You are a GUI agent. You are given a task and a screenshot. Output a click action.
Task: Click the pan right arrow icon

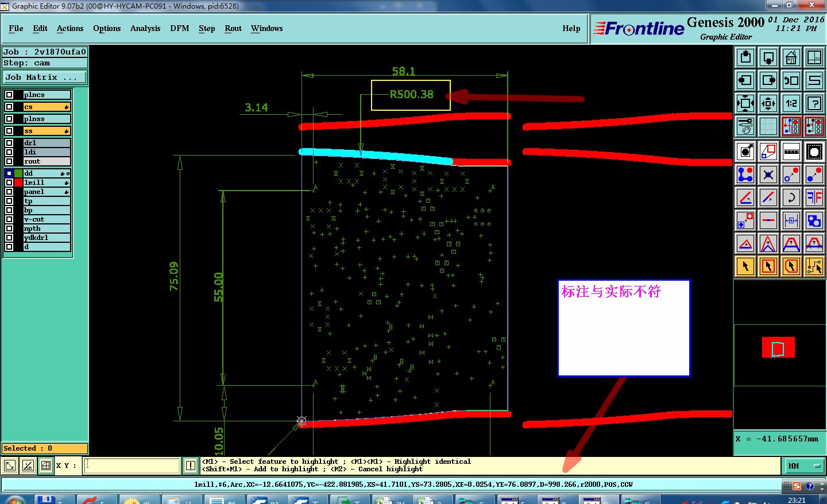click(x=768, y=80)
